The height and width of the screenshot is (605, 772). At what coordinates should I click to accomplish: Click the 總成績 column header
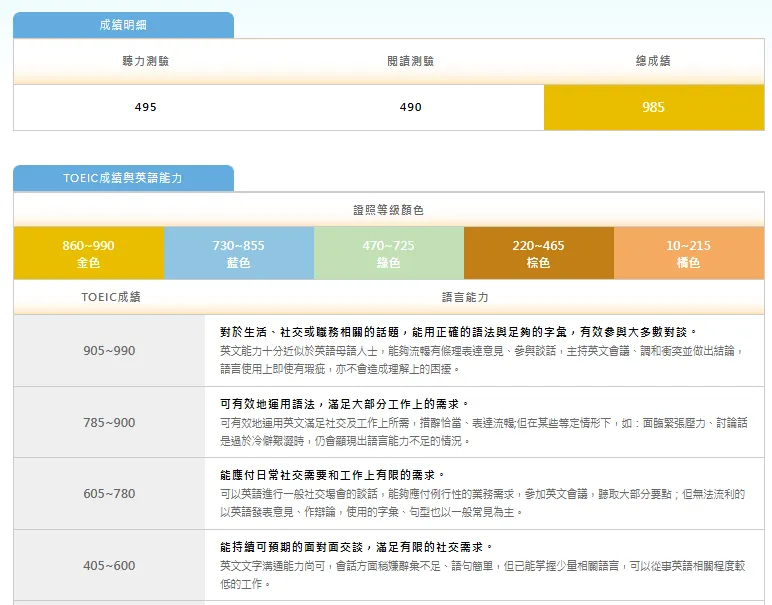(x=653, y=61)
